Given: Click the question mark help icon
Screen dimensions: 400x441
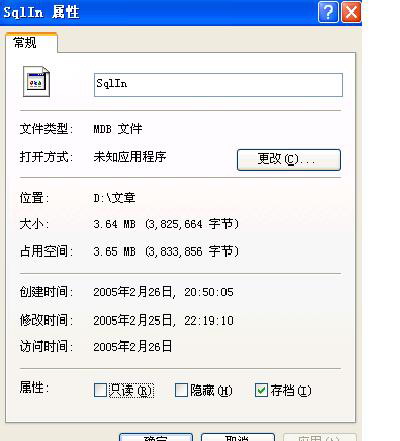Looking at the screenshot, I should (328, 12).
